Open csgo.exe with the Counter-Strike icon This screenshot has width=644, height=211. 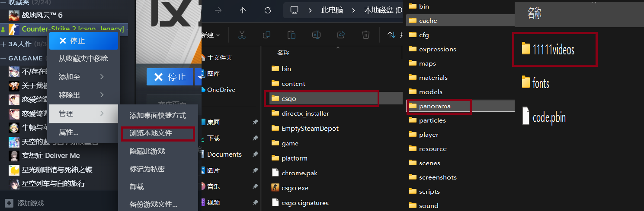(275, 188)
